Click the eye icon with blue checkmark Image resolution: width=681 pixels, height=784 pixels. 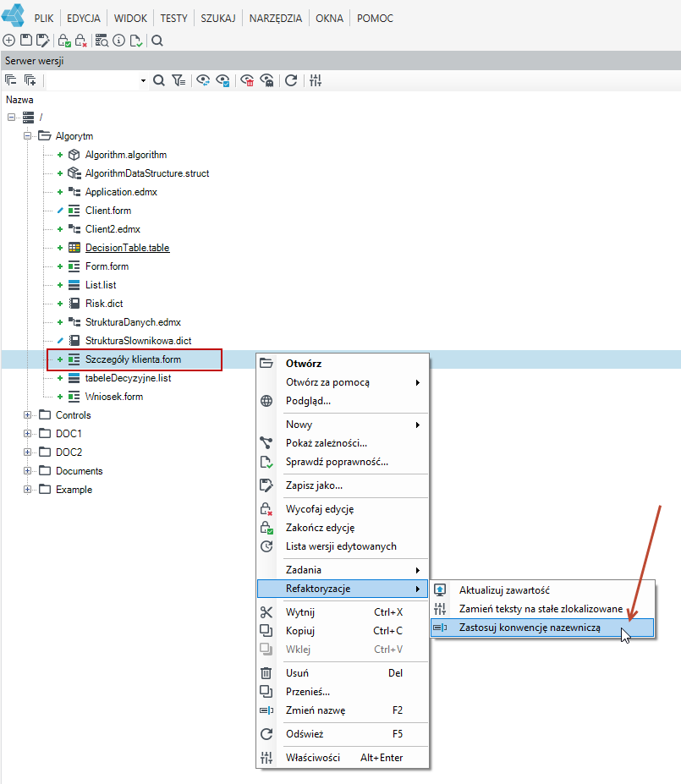222,80
